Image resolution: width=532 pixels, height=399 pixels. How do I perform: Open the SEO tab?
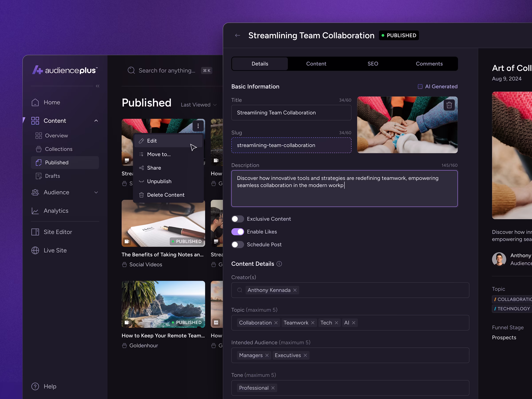[373, 64]
